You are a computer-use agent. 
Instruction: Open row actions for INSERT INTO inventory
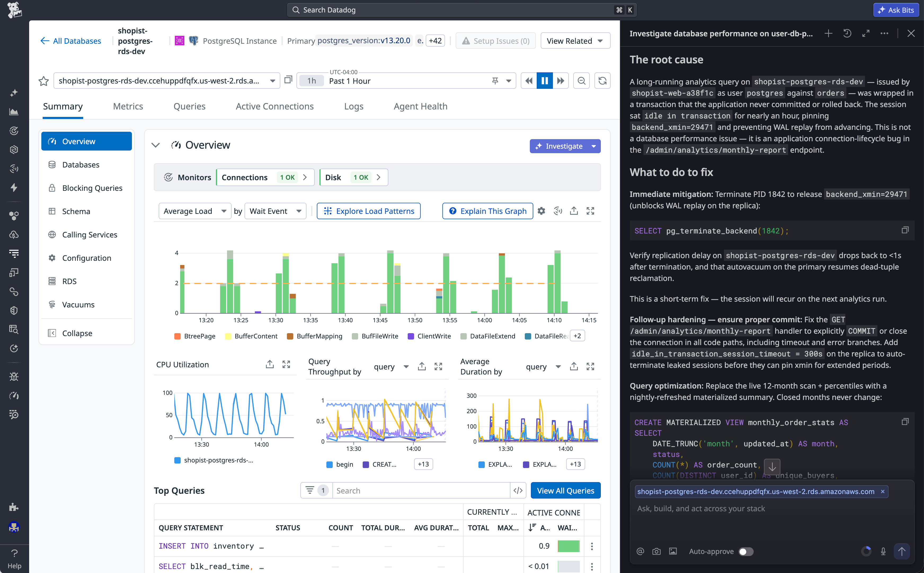point(592,546)
